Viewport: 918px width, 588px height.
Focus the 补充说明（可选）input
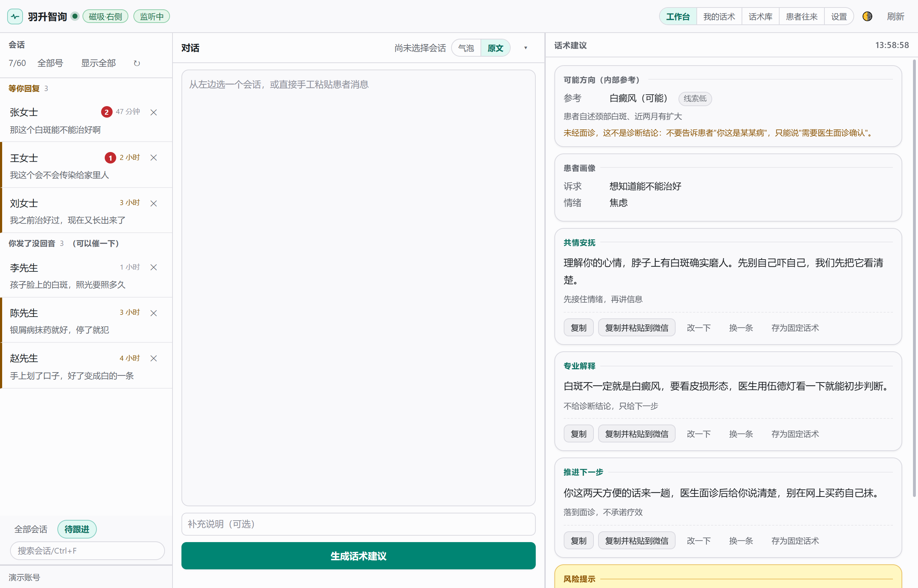point(358,524)
